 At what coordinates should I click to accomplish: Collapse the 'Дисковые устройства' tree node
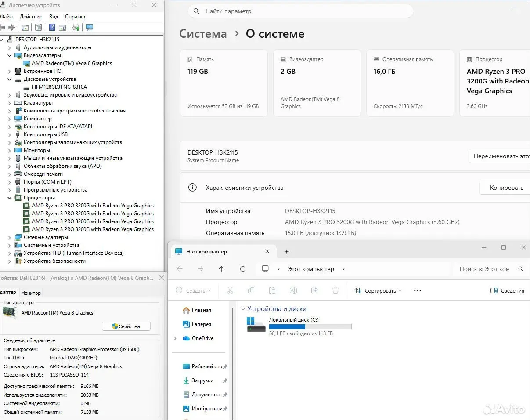(10, 79)
